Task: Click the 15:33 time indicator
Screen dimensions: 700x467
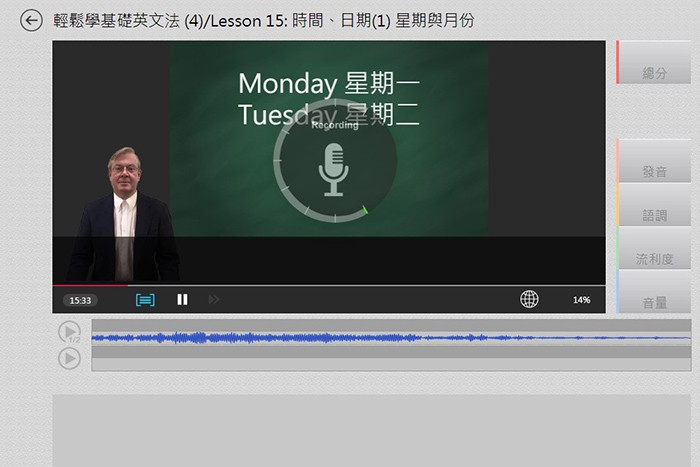Action: tap(80, 300)
